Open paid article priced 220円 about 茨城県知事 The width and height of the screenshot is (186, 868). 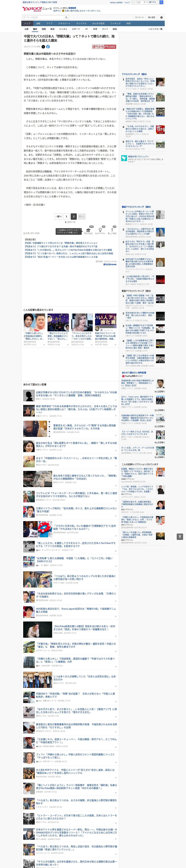[x=137, y=383]
